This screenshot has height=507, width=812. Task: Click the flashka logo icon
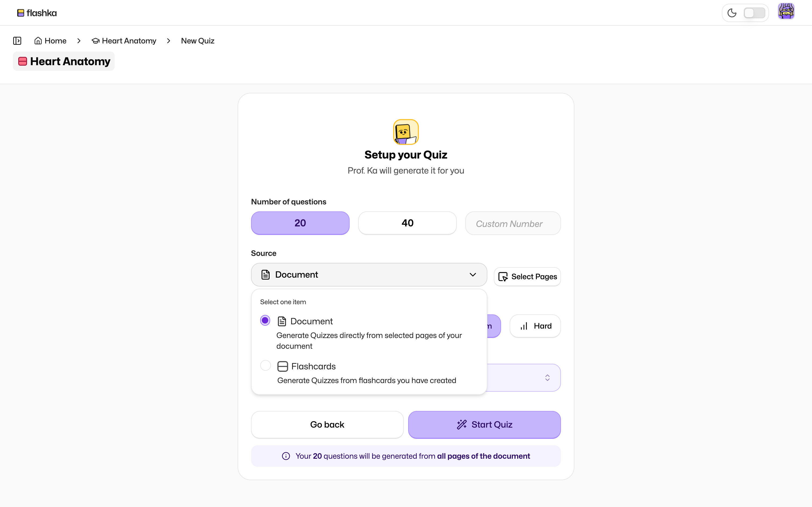coord(20,13)
